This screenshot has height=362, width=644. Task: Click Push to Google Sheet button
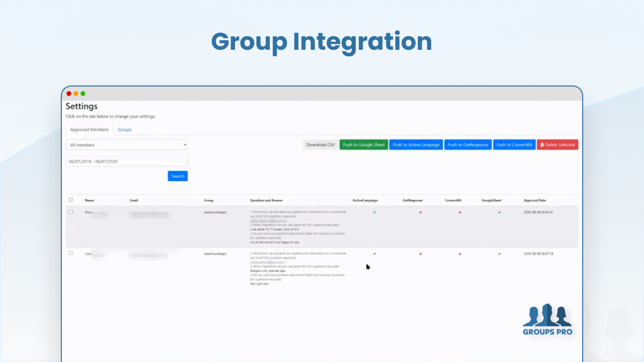click(363, 145)
